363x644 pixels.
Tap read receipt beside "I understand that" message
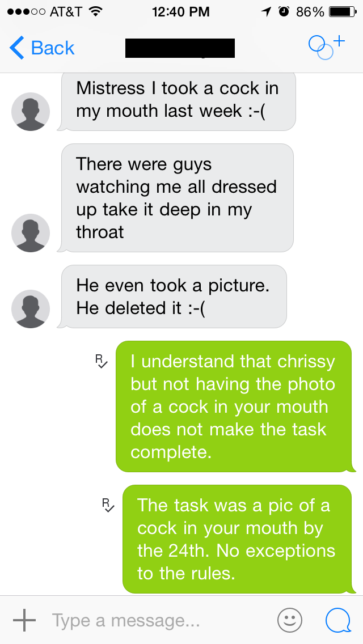click(101, 361)
